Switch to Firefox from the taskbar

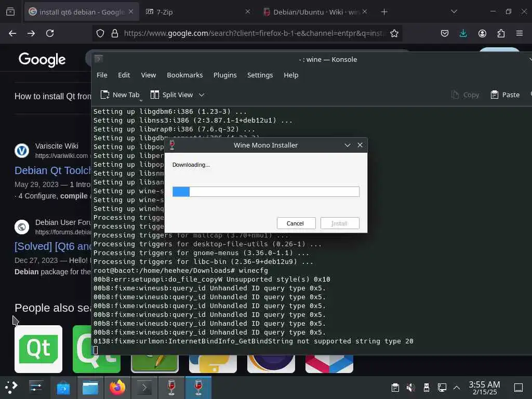[117, 388]
